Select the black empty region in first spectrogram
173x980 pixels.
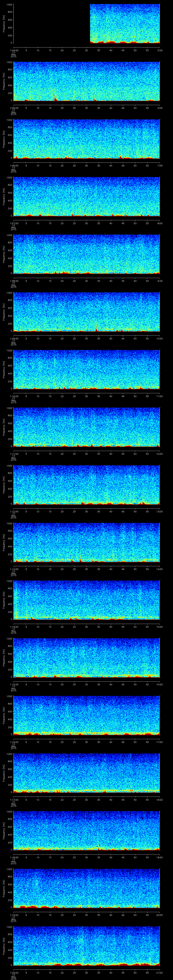coord(51,24)
